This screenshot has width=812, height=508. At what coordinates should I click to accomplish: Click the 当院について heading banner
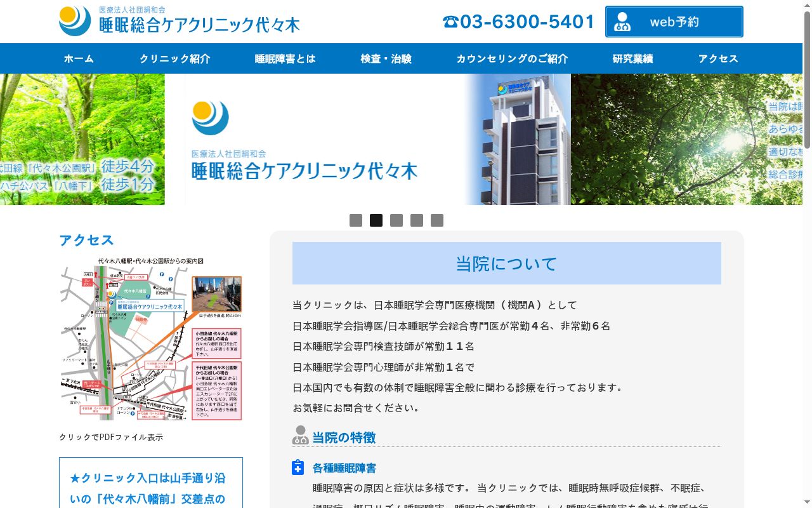coord(507,263)
